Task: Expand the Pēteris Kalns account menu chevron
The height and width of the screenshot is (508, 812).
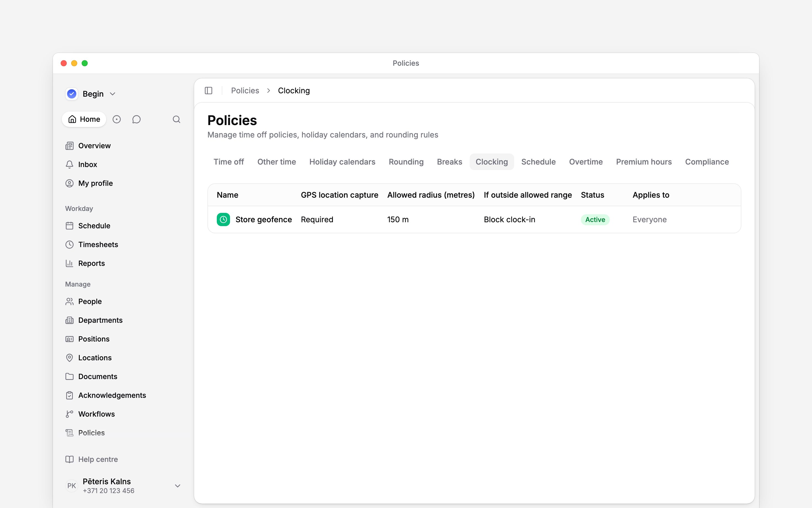Action: tap(178, 486)
